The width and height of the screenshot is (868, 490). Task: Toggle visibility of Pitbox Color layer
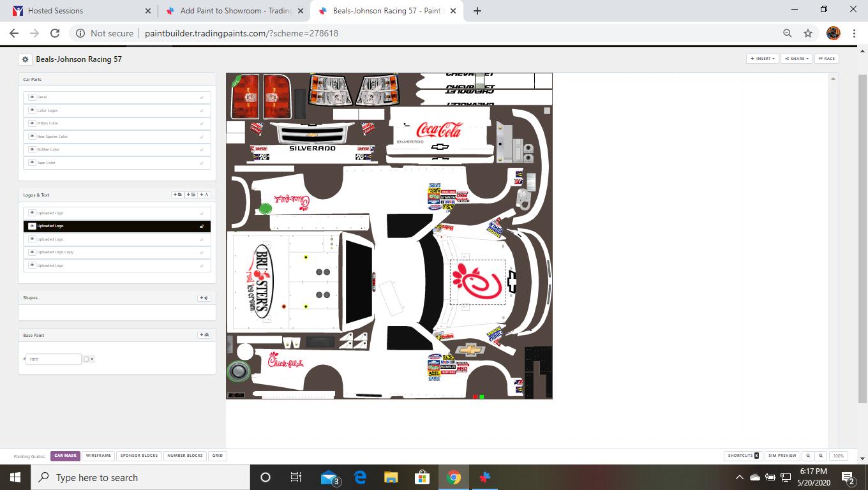click(x=32, y=123)
